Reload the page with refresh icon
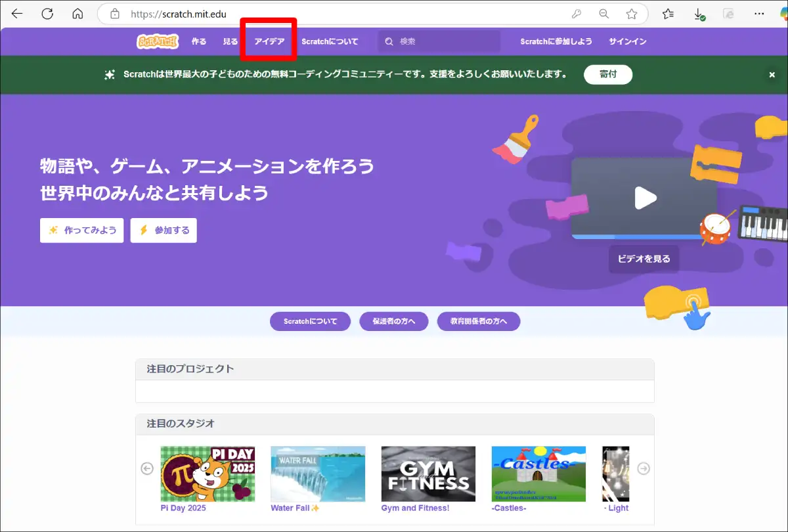Image resolution: width=788 pixels, height=532 pixels. click(47, 14)
